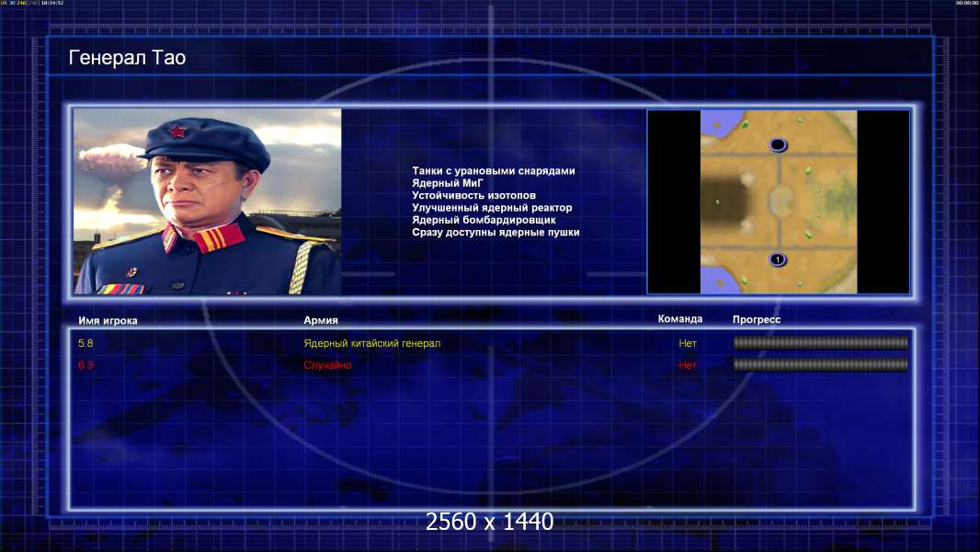This screenshot has width=980, height=552.
Task: Click the map preview thumbnail
Action: click(x=778, y=201)
